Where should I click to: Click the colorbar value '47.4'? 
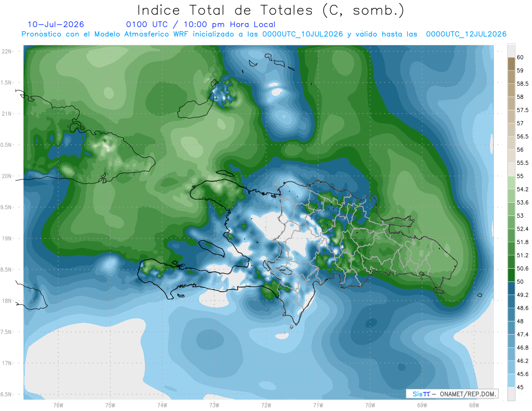(x=522, y=335)
